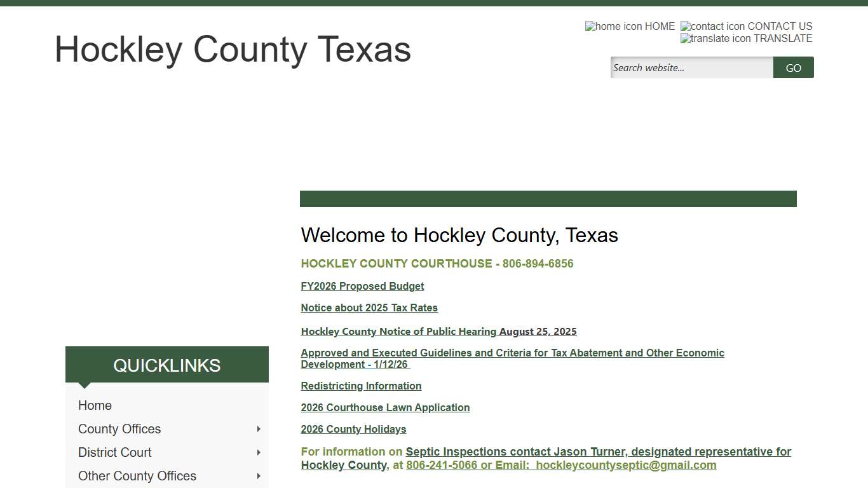Open the FY2026 Proposed Budget link
The width and height of the screenshot is (868, 488).
(362, 286)
